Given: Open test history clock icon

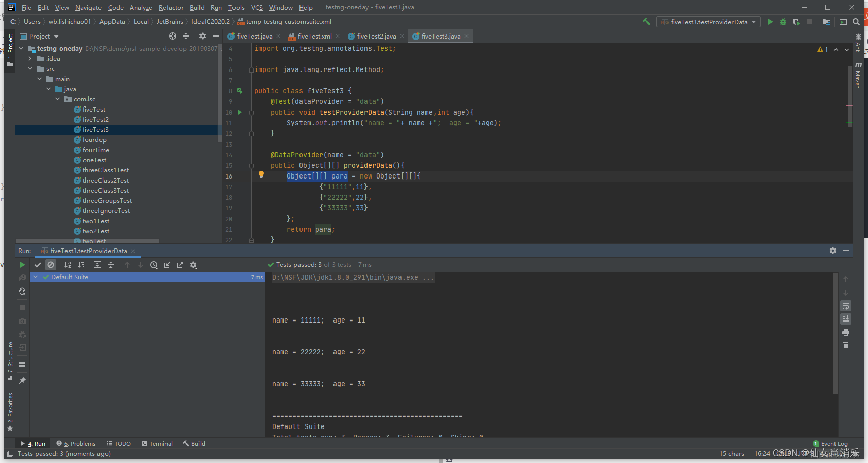Looking at the screenshot, I should [154, 265].
